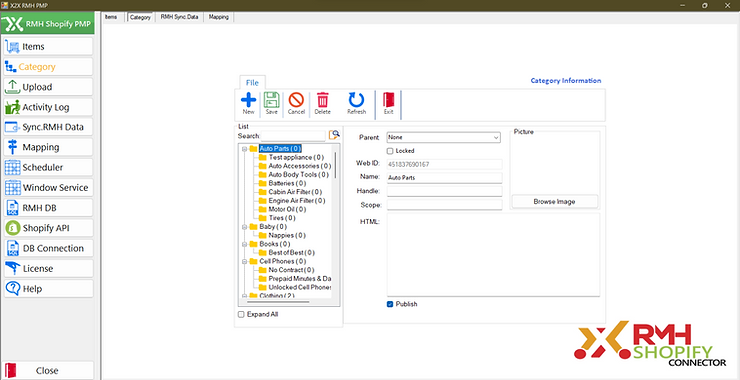The width and height of the screenshot is (740, 380).
Task: Open DB Connection sidebar entry
Action: pos(48,248)
